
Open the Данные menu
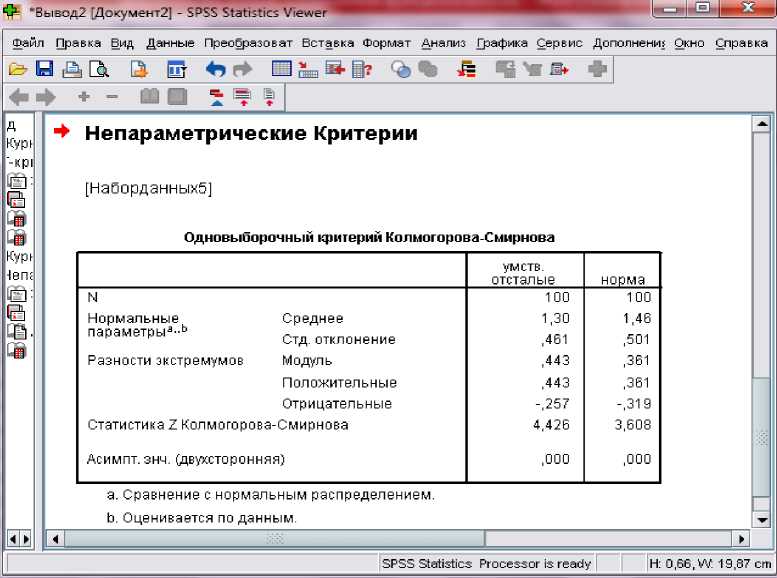point(170,44)
